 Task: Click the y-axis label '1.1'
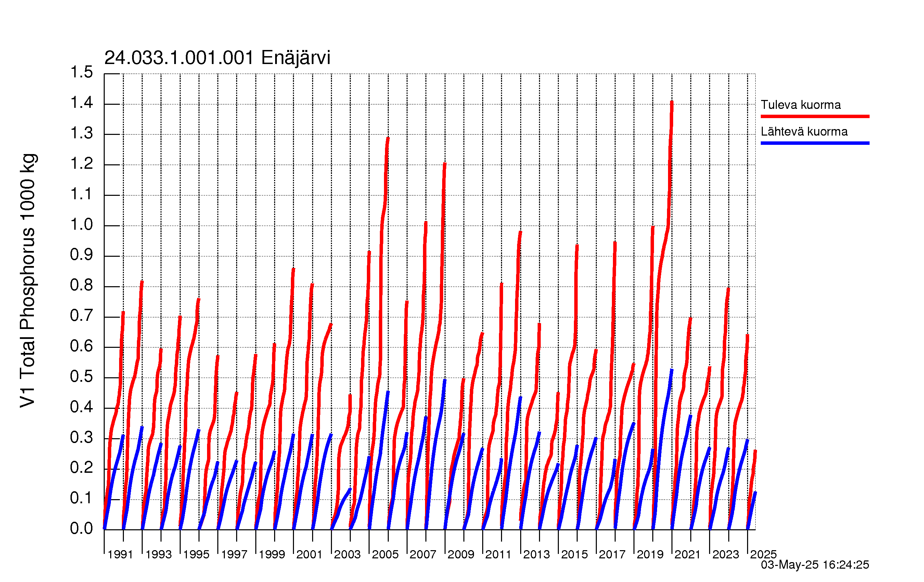tap(81, 194)
